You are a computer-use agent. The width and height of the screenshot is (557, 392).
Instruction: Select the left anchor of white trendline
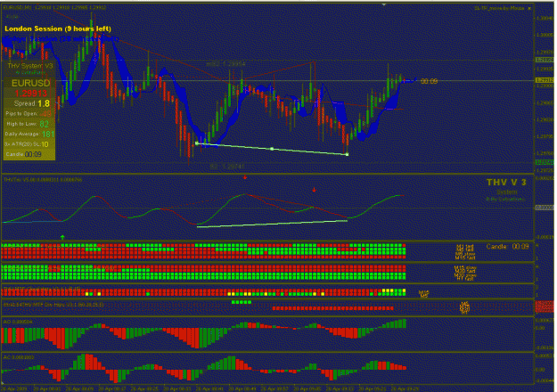pos(196,143)
